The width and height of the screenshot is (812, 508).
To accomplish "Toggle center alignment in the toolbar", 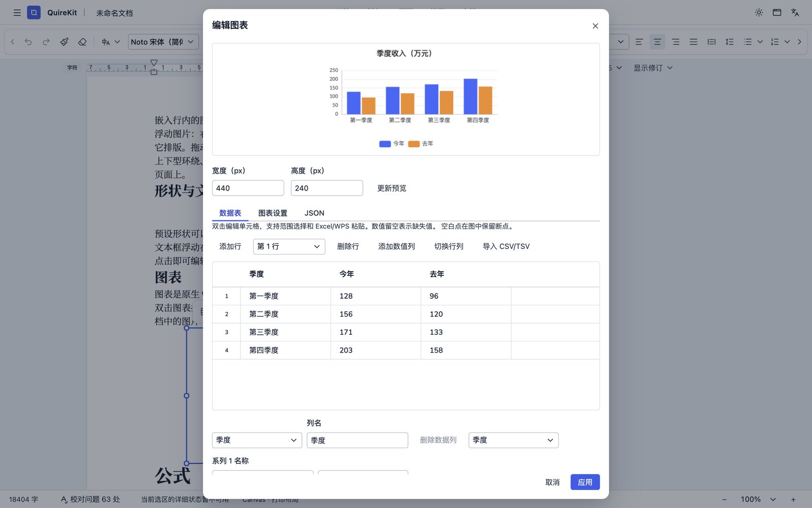I will pyautogui.click(x=657, y=42).
